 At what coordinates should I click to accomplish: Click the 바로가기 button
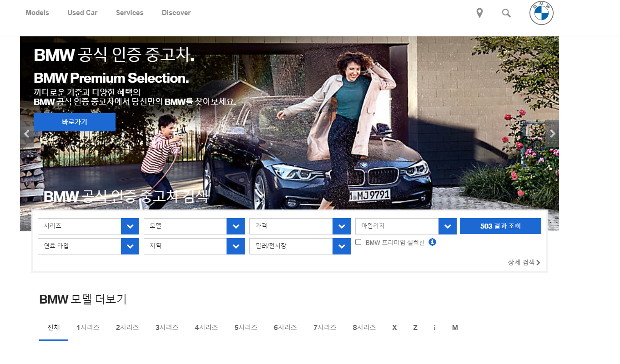click(75, 122)
